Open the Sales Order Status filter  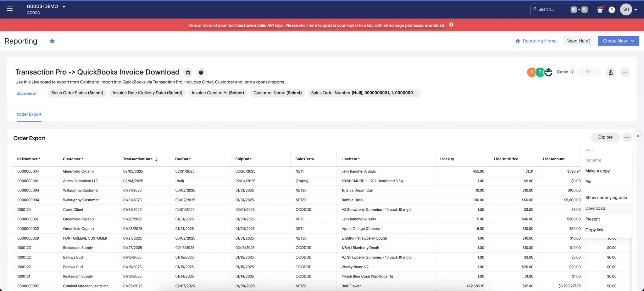tap(77, 93)
